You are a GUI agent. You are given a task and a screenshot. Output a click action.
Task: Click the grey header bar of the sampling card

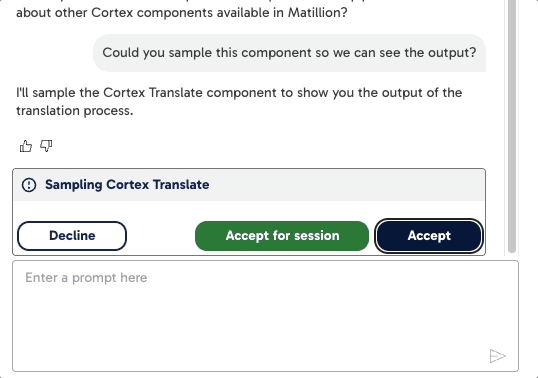(x=249, y=185)
